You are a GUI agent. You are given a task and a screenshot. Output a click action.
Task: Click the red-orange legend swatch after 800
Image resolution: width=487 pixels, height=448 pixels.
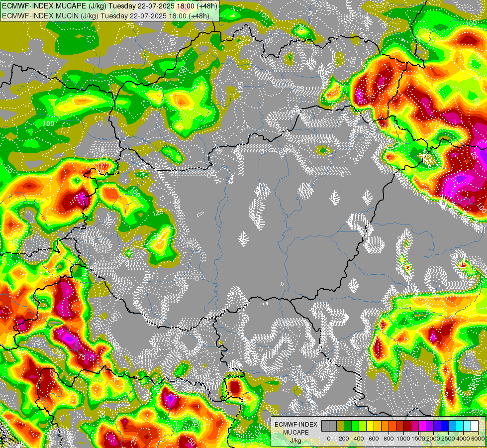click(x=392, y=426)
